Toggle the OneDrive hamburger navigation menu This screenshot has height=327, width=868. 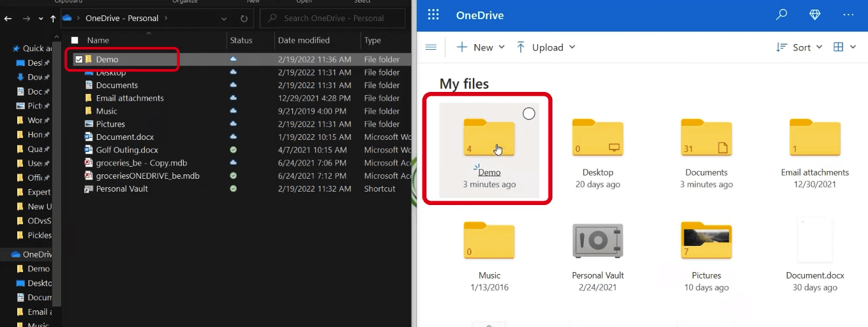click(x=431, y=47)
